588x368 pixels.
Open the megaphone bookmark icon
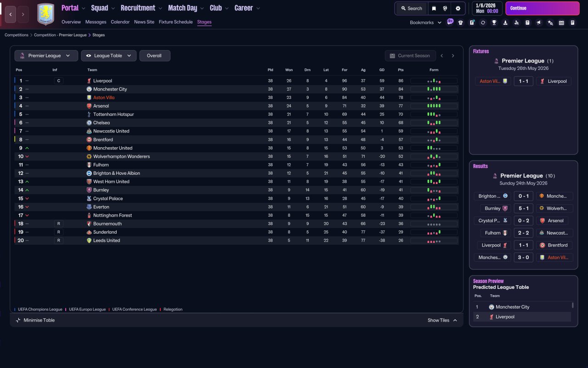click(539, 23)
